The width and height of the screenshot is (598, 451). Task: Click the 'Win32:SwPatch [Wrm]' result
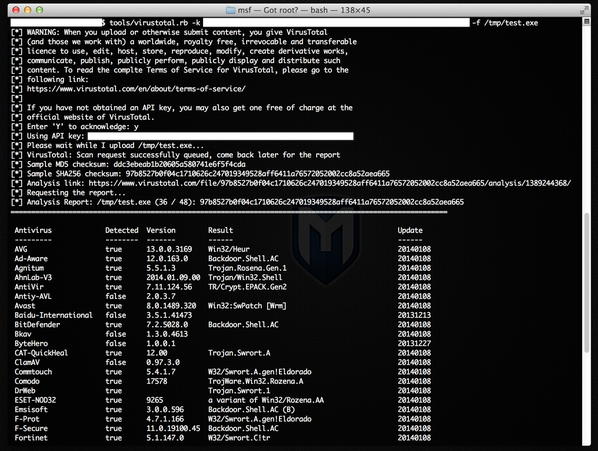(247, 306)
